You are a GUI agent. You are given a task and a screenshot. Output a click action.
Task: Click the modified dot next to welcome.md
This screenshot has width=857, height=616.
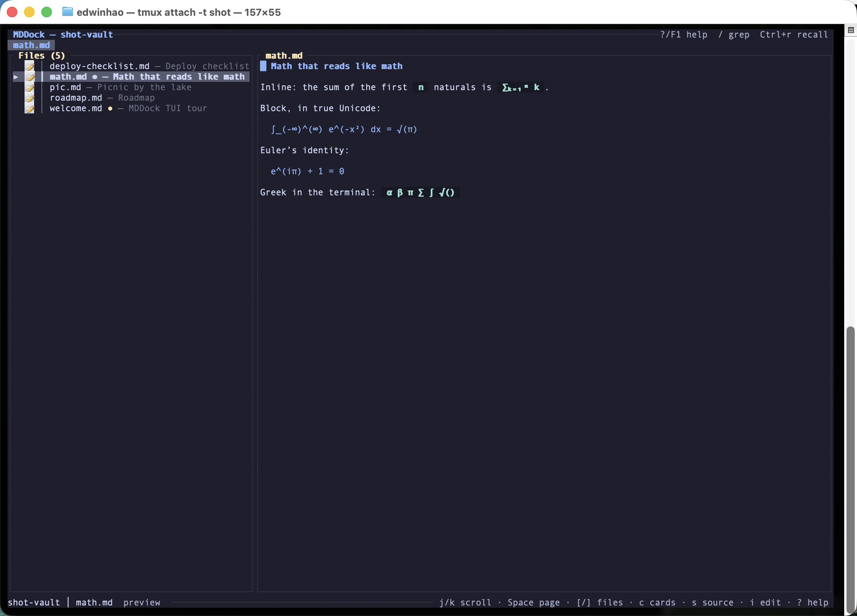pos(111,109)
